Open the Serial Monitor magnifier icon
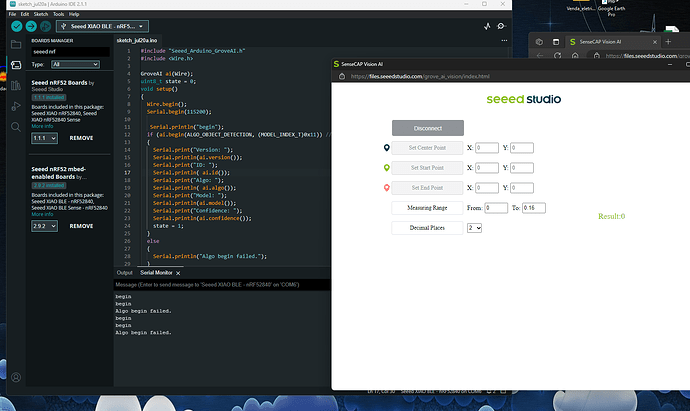The image size is (690, 411). [x=501, y=26]
